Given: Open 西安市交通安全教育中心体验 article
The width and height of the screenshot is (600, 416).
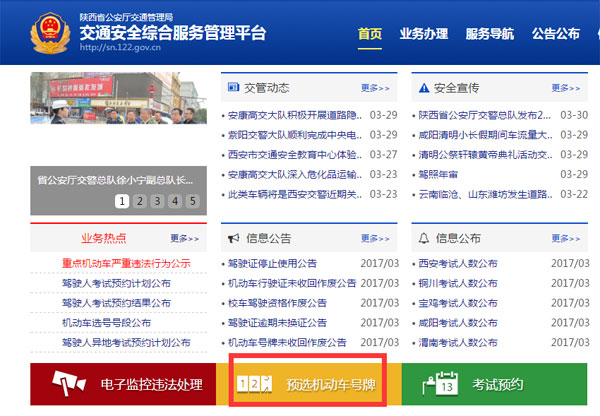Looking at the screenshot, I should click(x=295, y=155).
